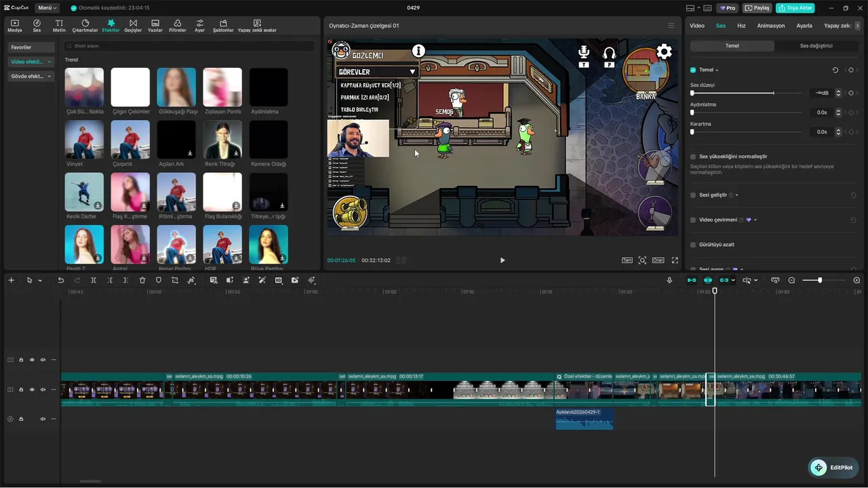Screen dimensions: 868x488
Task: Lock the main video track
Action: coord(21,390)
